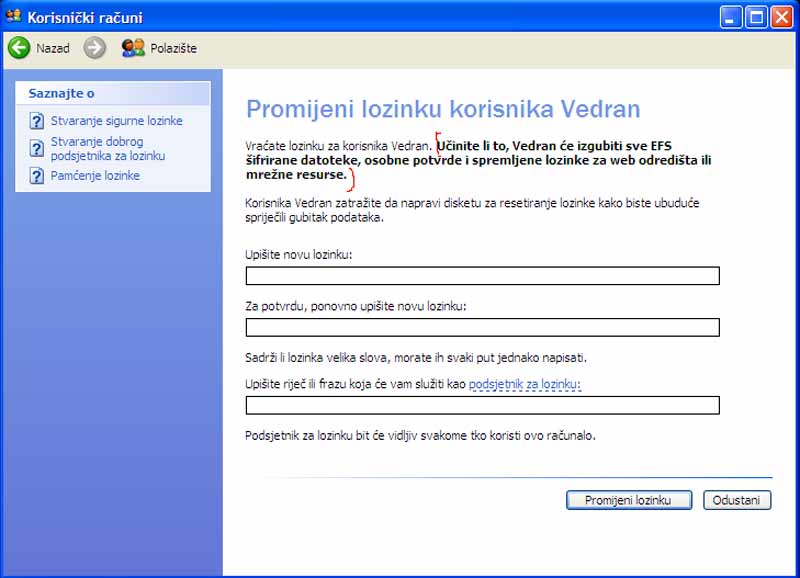The height and width of the screenshot is (578, 800).
Task: Focus the Upišite novu lozinku field
Action: [x=482, y=276]
